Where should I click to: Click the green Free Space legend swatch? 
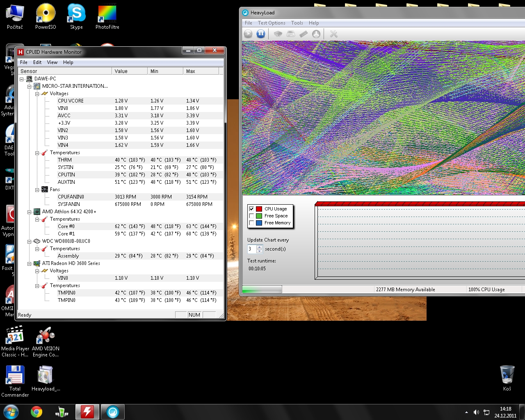259,216
